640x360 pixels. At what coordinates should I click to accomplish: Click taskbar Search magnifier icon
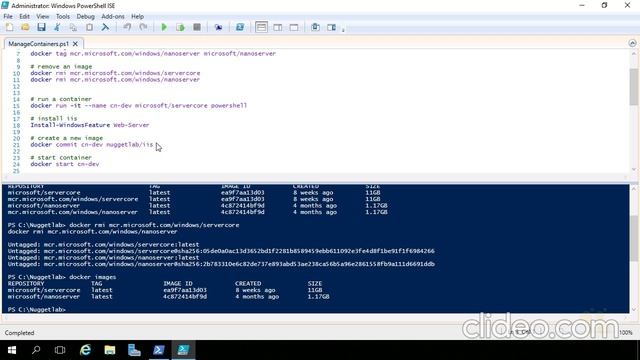(36, 350)
